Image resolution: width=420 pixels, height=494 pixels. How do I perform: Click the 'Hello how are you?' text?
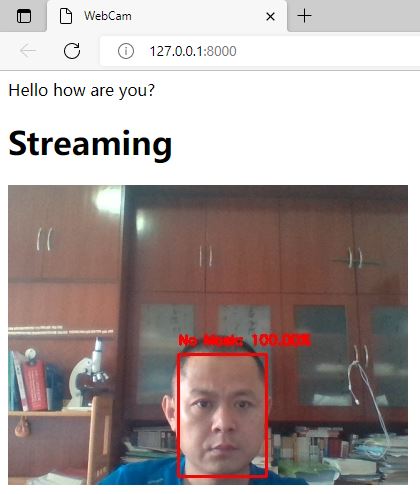tap(82, 90)
